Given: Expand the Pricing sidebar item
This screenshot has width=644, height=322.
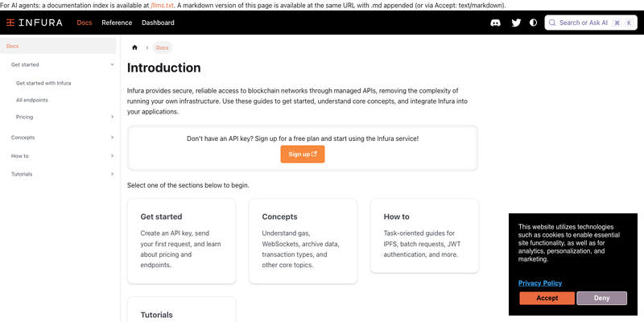Looking at the screenshot, I should click(x=112, y=117).
